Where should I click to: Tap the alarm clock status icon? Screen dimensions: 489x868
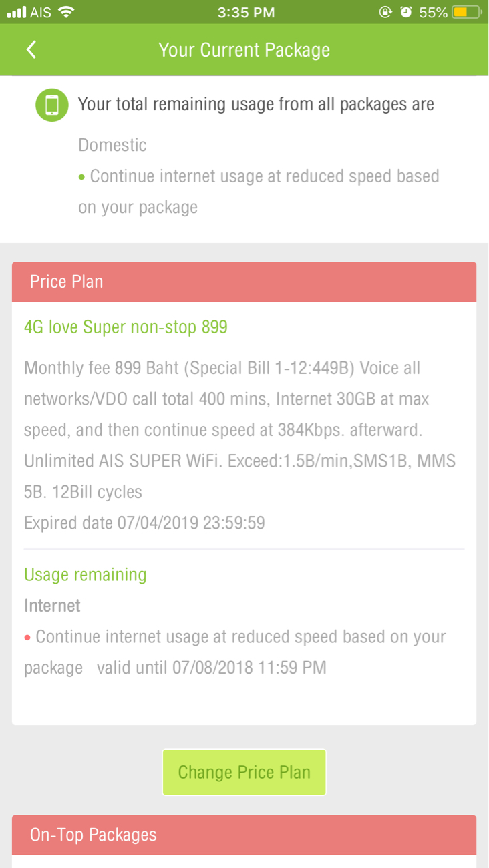point(405,12)
